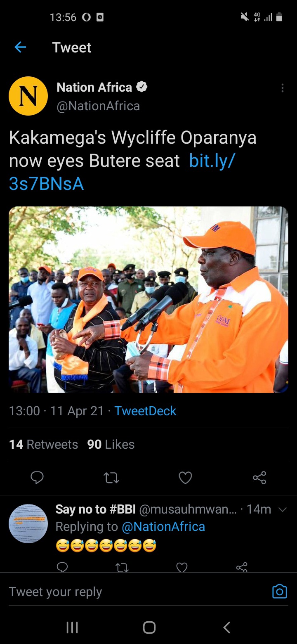Tap the back arrow in Tweet header
297x644 pixels.
coord(20,47)
